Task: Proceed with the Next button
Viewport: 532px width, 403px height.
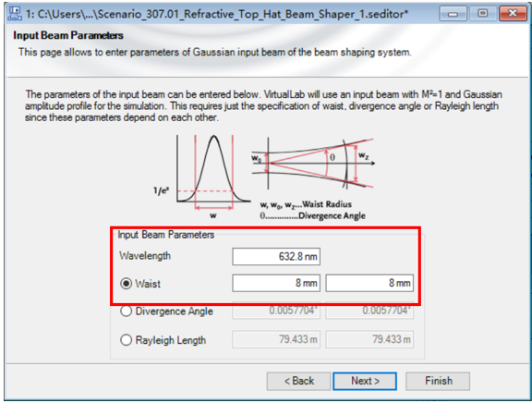Action: pos(365,381)
